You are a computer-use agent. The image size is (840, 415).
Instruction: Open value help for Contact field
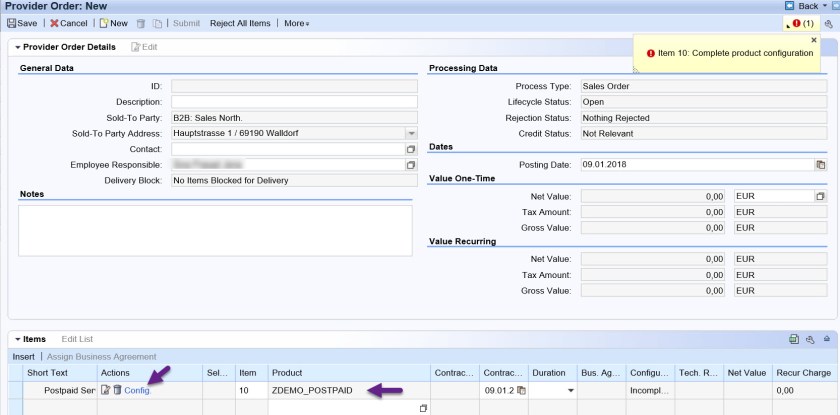410,149
